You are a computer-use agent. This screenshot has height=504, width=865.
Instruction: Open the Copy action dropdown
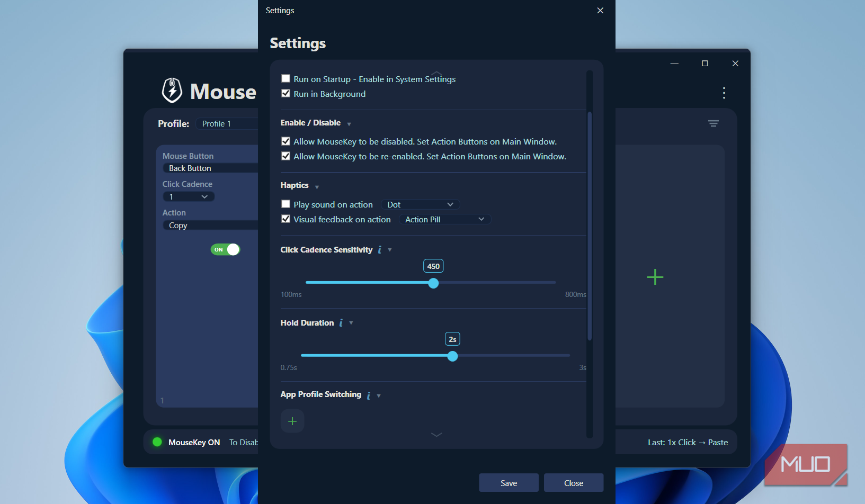coord(210,225)
